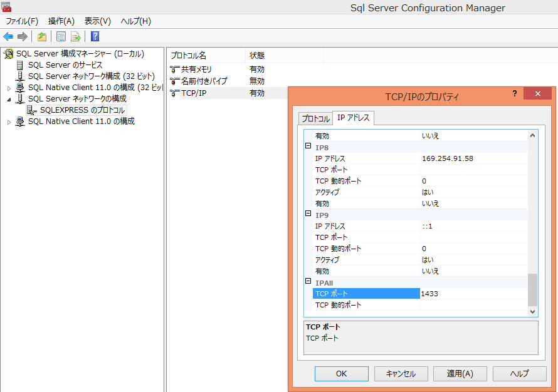Click the TCP/IP protocol icon
Image resolution: width=558 pixels, height=392 pixels.
click(174, 93)
